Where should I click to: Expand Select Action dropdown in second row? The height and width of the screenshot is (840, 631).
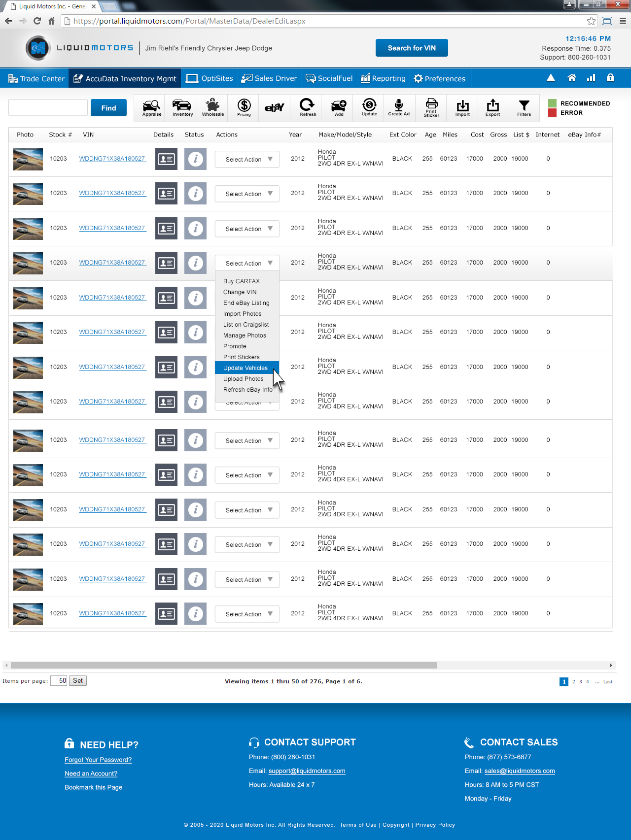click(247, 194)
